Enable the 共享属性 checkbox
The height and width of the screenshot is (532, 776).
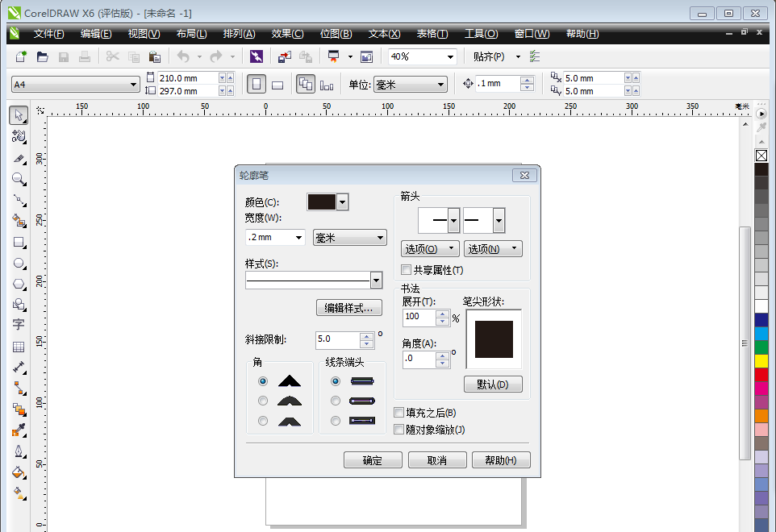399,269
